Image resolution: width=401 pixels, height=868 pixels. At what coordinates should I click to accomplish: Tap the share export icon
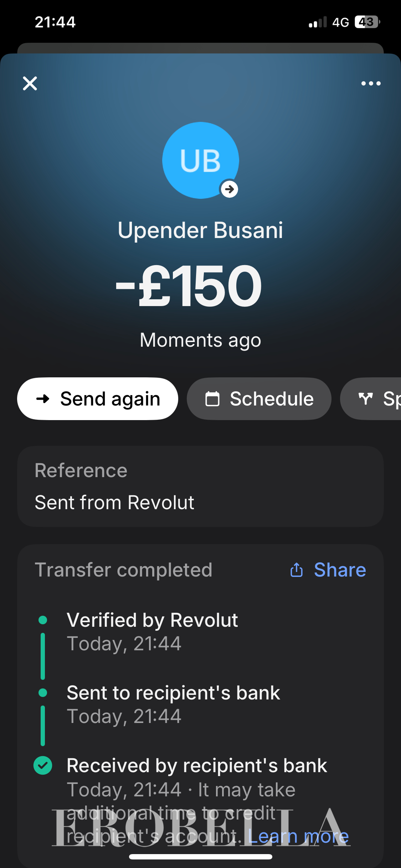coord(297,570)
